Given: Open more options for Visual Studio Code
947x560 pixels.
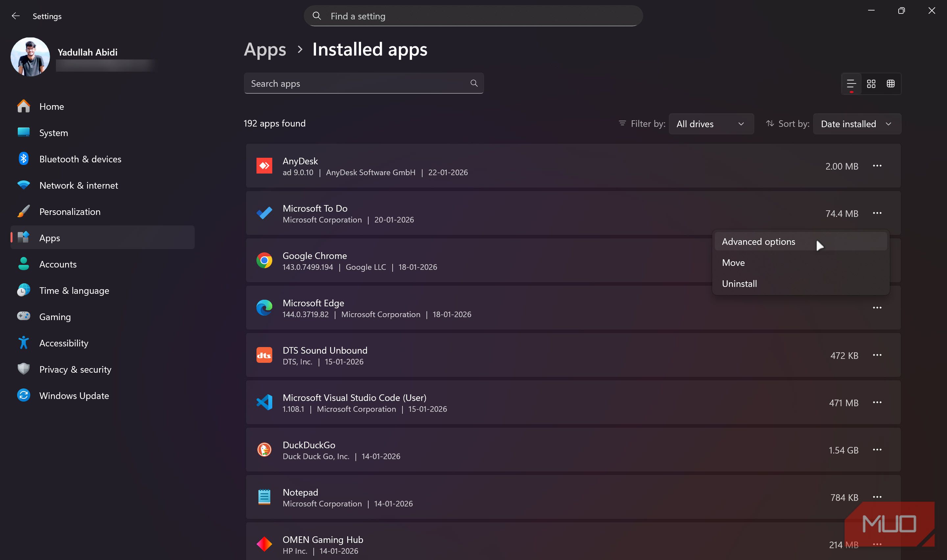Looking at the screenshot, I should pos(877,403).
